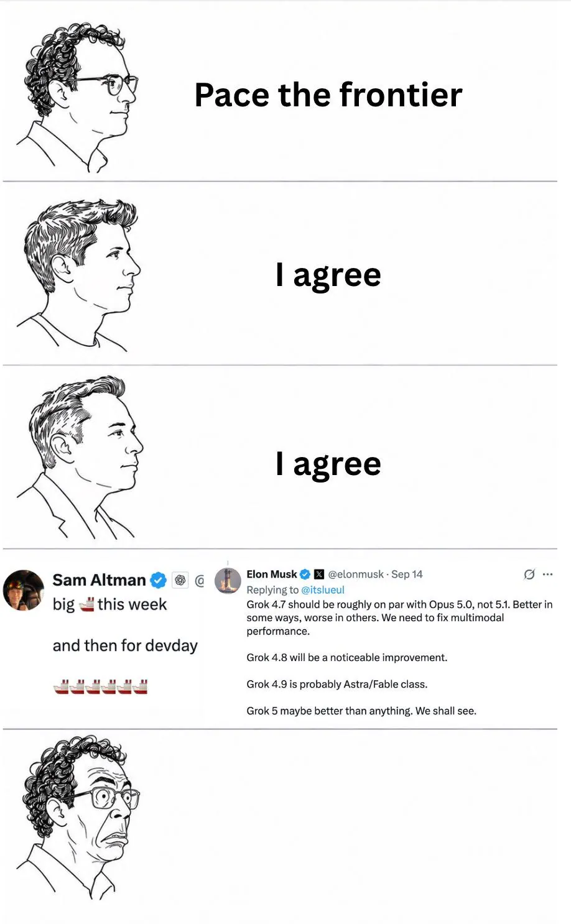Open Sam Altman's profile photo thumbnail

pos(24,590)
